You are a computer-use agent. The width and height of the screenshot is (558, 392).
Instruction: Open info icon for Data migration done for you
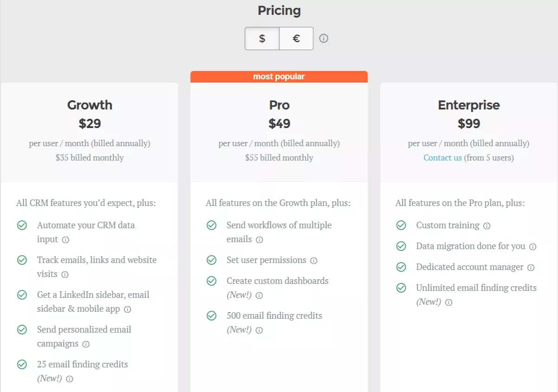pos(533,247)
